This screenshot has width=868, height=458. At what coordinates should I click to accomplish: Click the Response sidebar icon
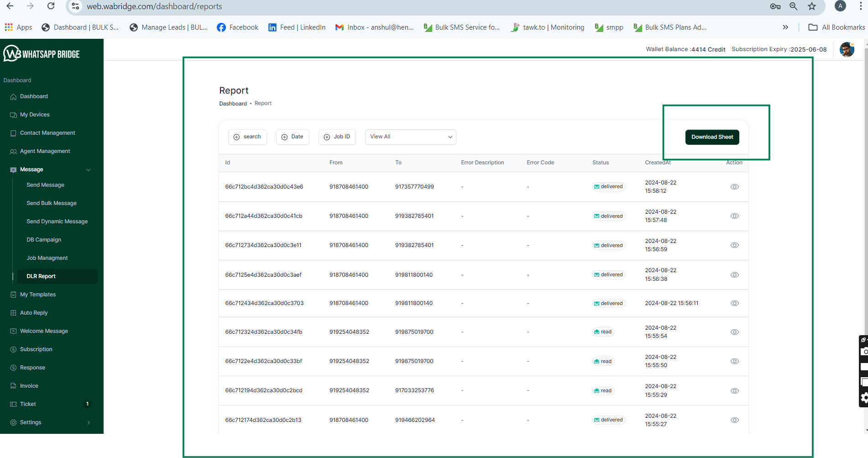13,368
